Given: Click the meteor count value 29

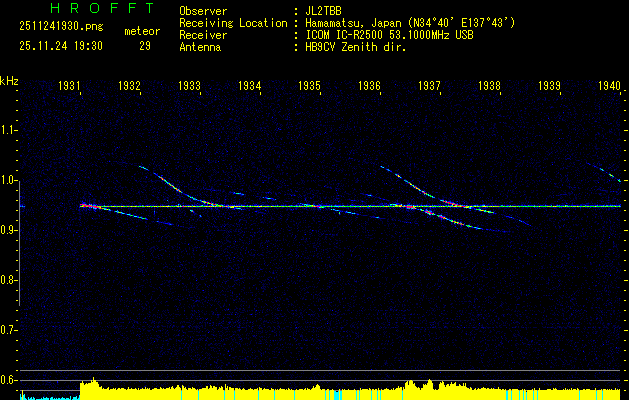Looking at the screenshot, I should click(146, 46).
